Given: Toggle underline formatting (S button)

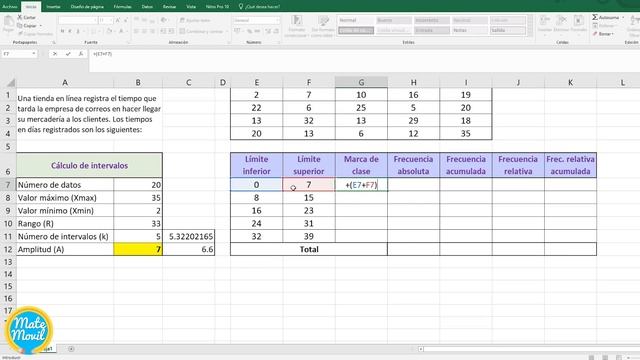Looking at the screenshot, I should (x=78, y=31).
